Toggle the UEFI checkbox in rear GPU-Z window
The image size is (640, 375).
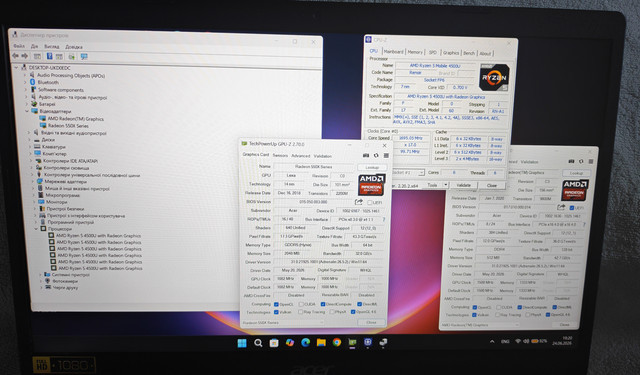point(572,208)
